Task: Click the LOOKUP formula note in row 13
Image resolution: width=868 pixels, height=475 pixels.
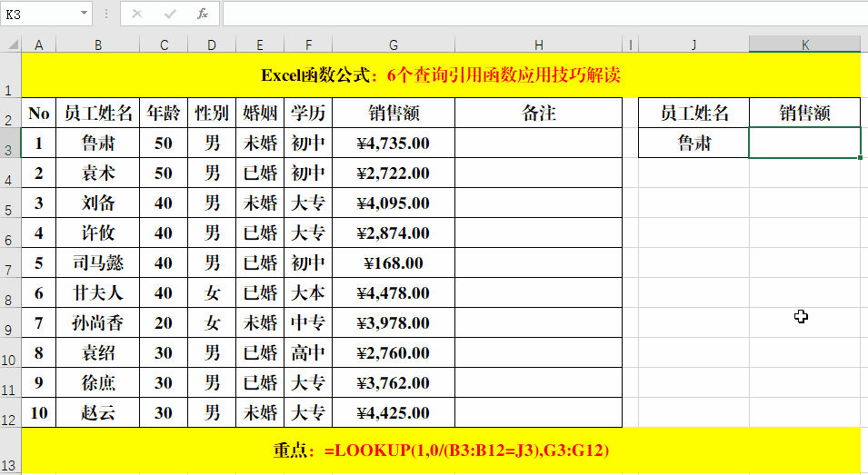Action: coord(441,450)
